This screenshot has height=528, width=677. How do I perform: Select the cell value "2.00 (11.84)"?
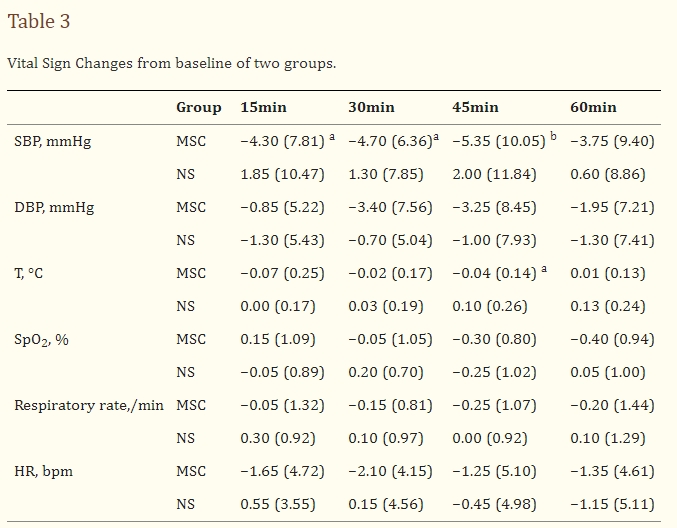494,174
